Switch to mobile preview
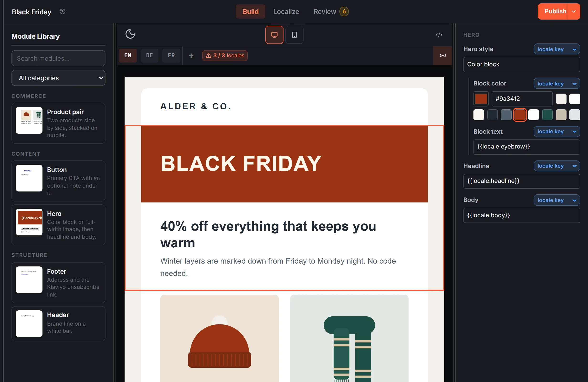 (x=294, y=35)
